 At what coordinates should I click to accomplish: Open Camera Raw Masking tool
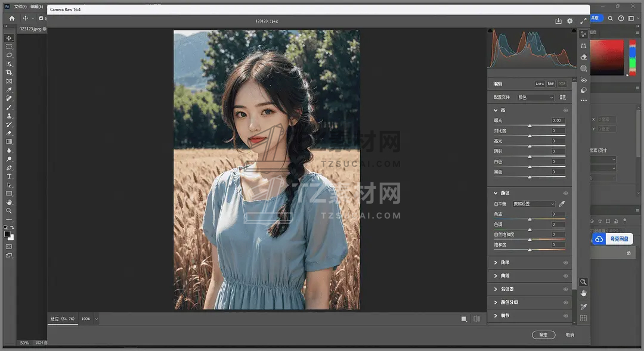(x=583, y=68)
